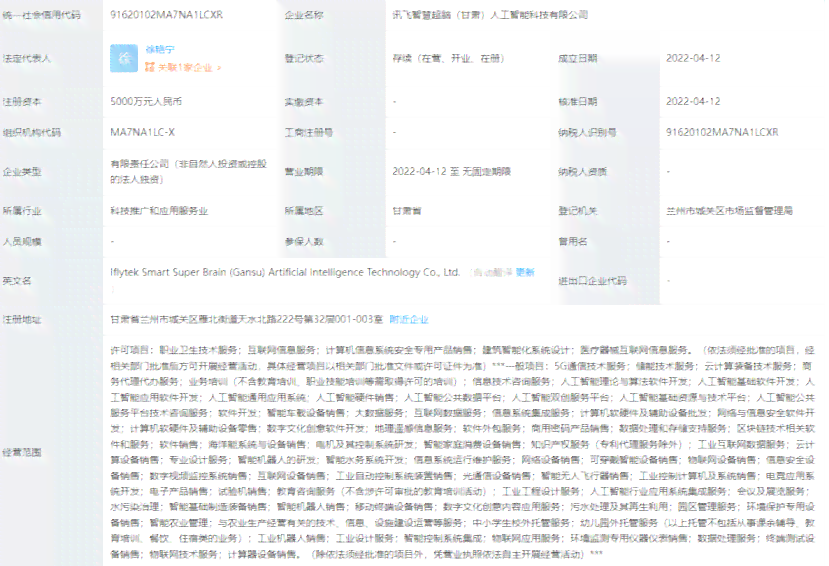The height and width of the screenshot is (566, 829).
Task: Open the legal representative's avatar thumbnail
Action: (124, 58)
